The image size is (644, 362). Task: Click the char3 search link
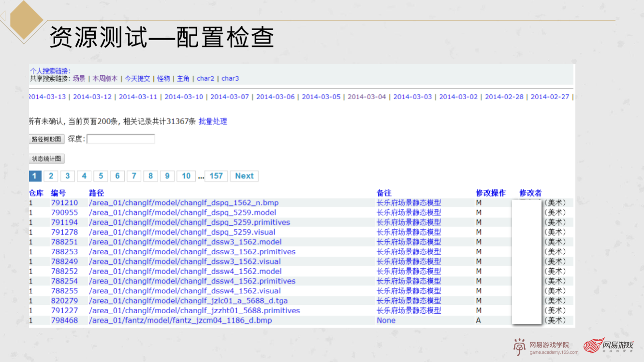coord(230,78)
